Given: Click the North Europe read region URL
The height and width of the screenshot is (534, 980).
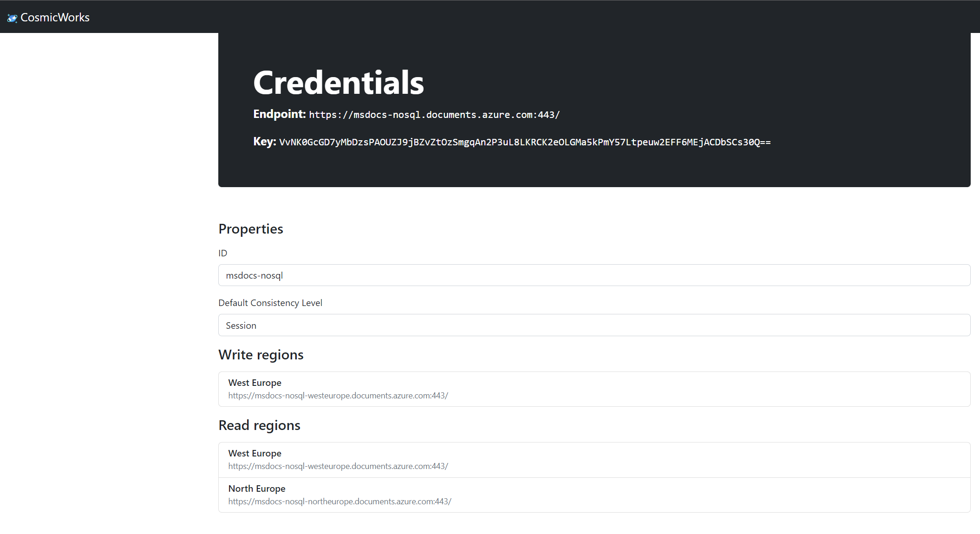Looking at the screenshot, I should pyautogui.click(x=340, y=501).
